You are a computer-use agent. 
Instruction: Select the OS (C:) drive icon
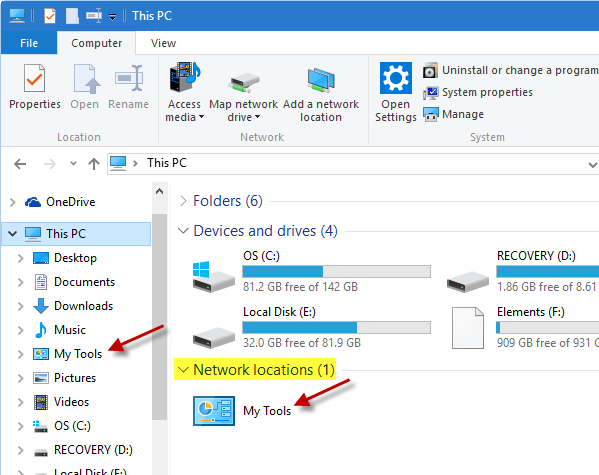213,277
